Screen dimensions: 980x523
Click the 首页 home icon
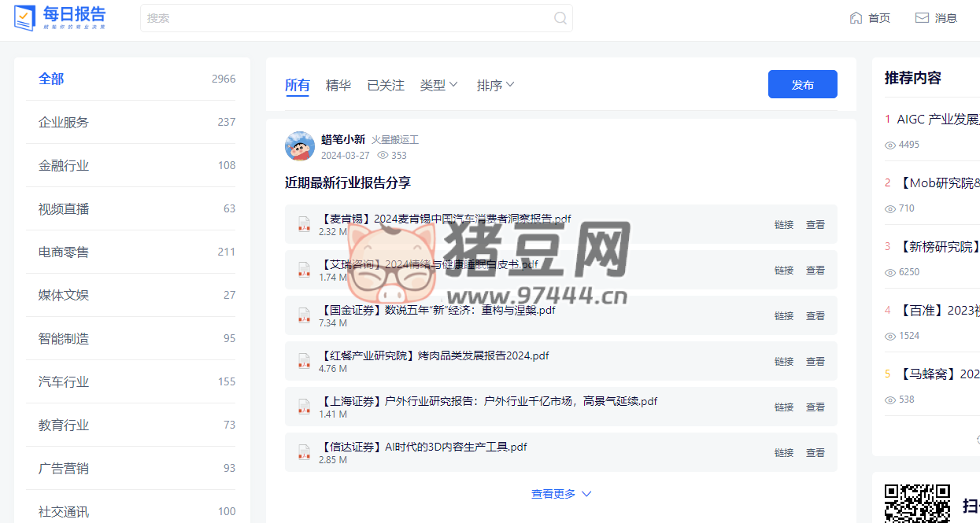pos(856,18)
